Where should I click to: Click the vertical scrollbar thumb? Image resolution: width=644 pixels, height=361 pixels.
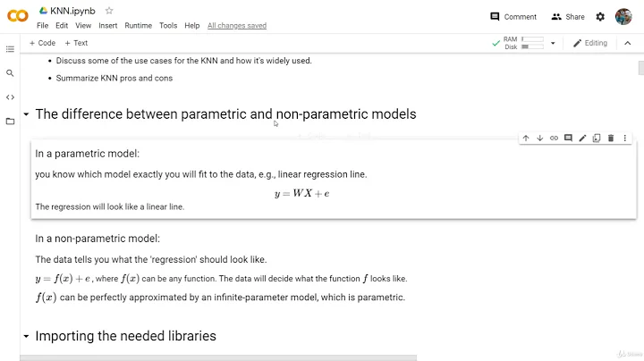coord(640,68)
